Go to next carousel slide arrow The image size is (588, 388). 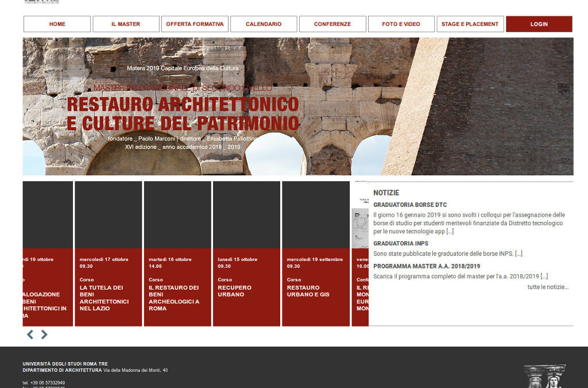(44, 335)
